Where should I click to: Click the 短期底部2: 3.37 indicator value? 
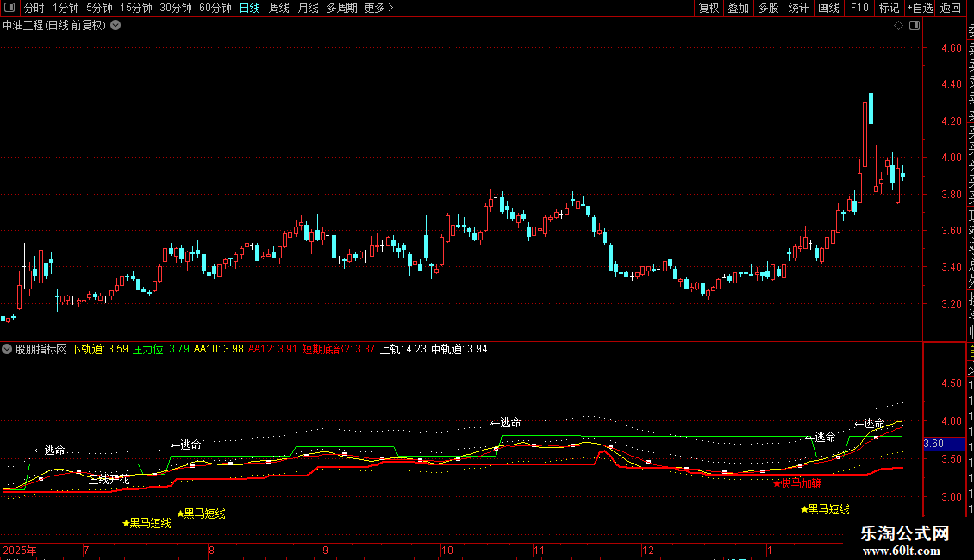coord(339,349)
